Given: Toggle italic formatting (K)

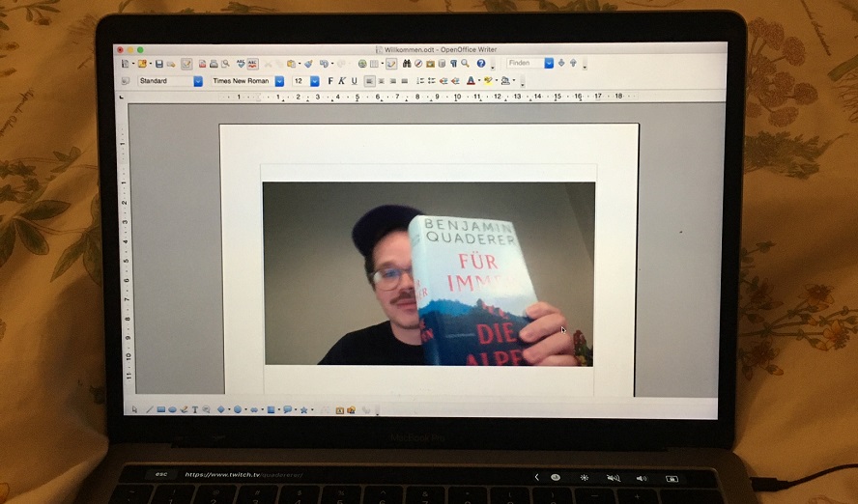Looking at the screenshot, I should point(342,81).
